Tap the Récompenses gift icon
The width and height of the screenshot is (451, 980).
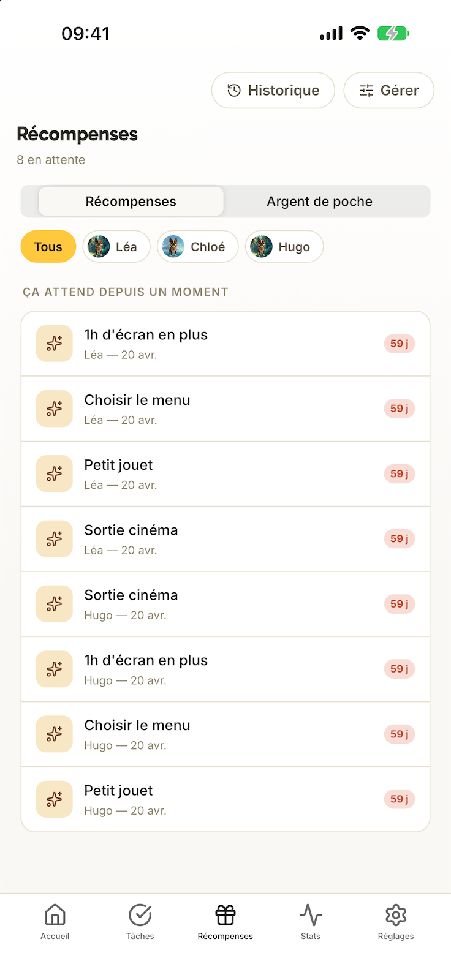[225, 915]
